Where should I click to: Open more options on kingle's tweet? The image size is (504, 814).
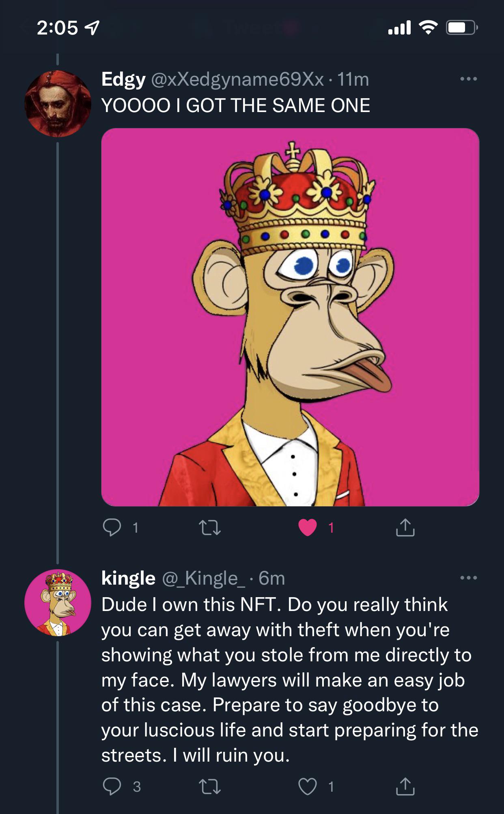tap(469, 577)
